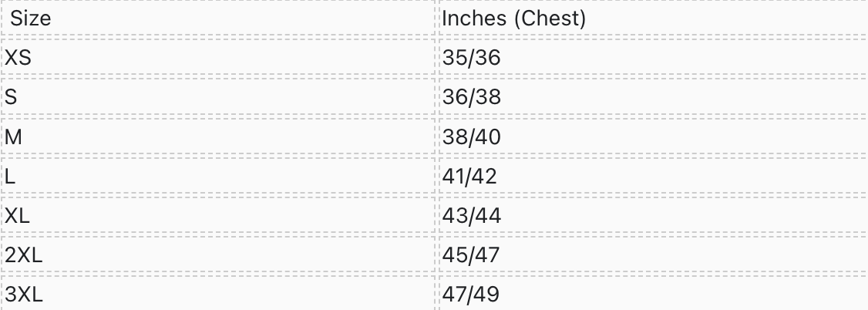The width and height of the screenshot is (868, 310).
Task: Click the Size column header
Action: 31,18
